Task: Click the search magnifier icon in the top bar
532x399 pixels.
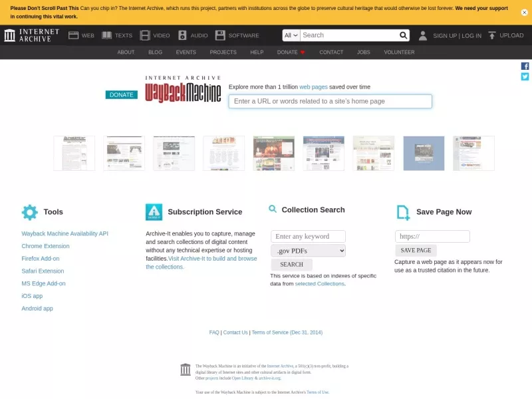Action: coord(403,35)
